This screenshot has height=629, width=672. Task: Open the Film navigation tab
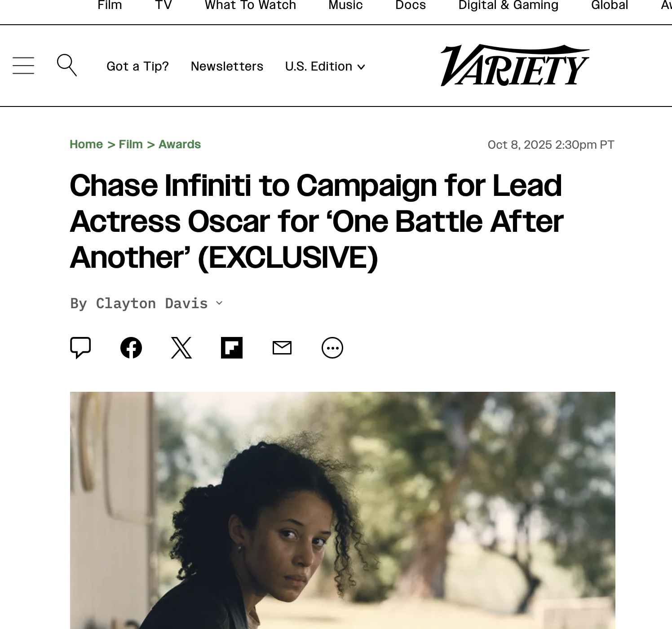pyautogui.click(x=110, y=5)
